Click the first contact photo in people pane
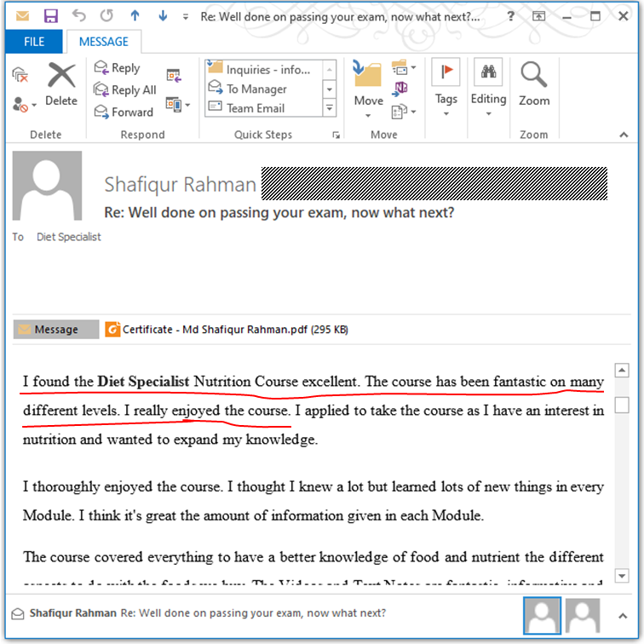 pos(542,615)
